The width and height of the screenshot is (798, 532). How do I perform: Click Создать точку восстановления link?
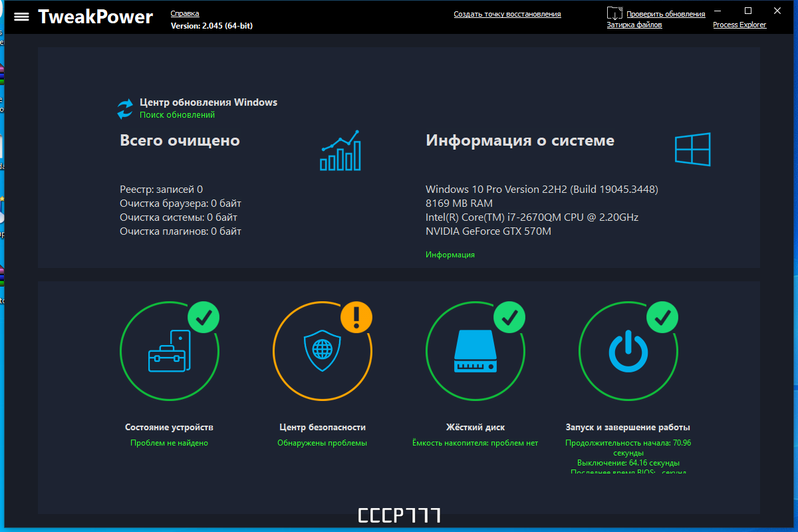point(507,14)
